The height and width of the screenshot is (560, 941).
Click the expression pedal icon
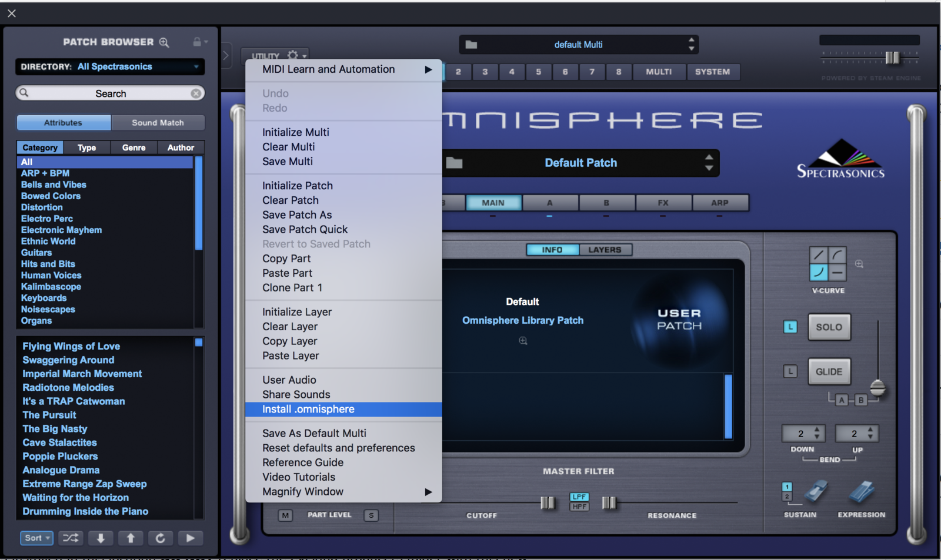click(x=861, y=491)
